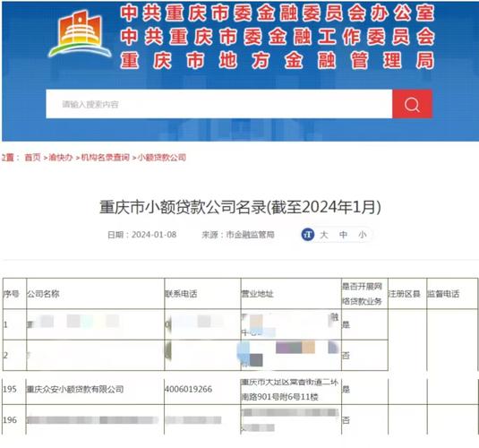Click the blue font size icon
Screen dimensions: 479x448
click(x=308, y=235)
